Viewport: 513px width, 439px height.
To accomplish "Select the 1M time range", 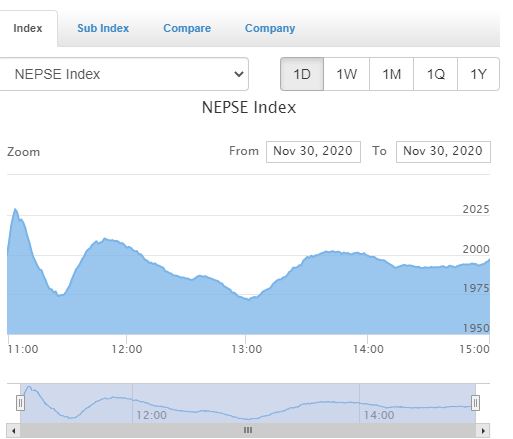I will point(392,74).
